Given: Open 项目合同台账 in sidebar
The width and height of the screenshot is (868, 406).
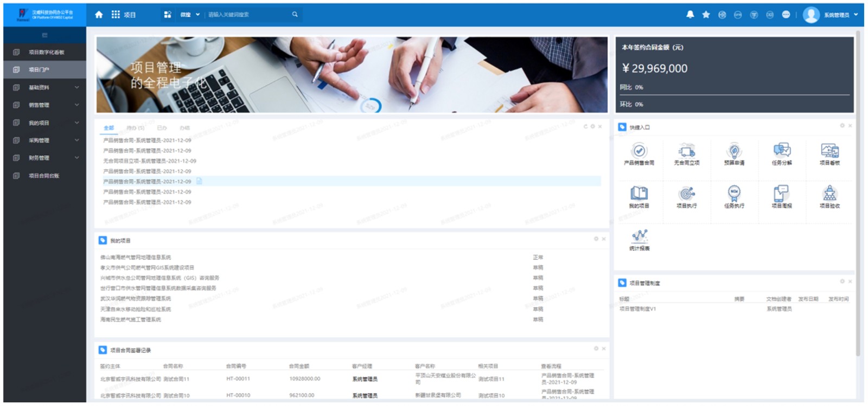Looking at the screenshot, I should point(44,176).
